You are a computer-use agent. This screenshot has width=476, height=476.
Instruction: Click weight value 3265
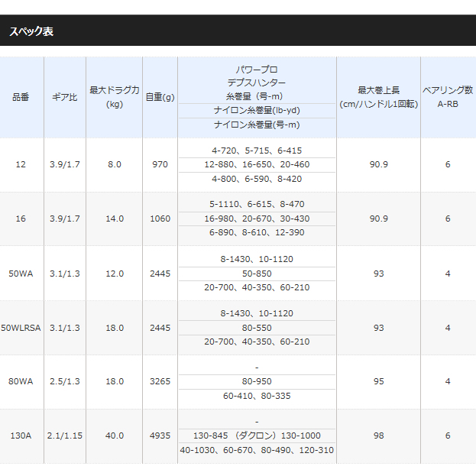[160, 381]
